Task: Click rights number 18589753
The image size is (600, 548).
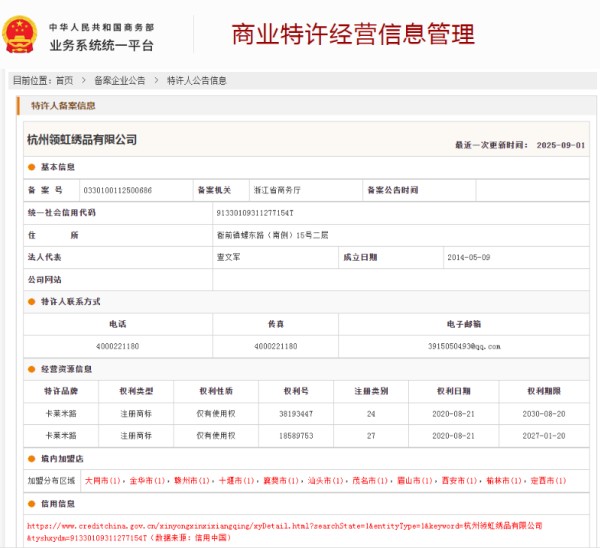Action: (x=296, y=436)
